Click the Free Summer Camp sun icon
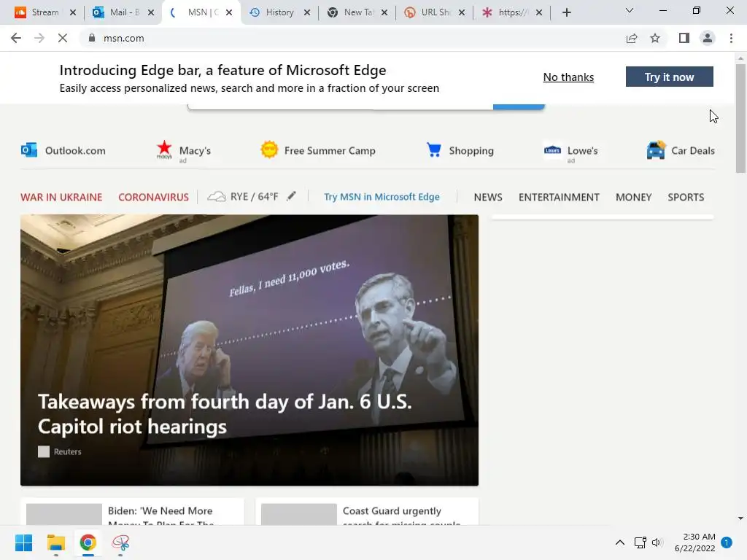747x560 pixels. (269, 149)
